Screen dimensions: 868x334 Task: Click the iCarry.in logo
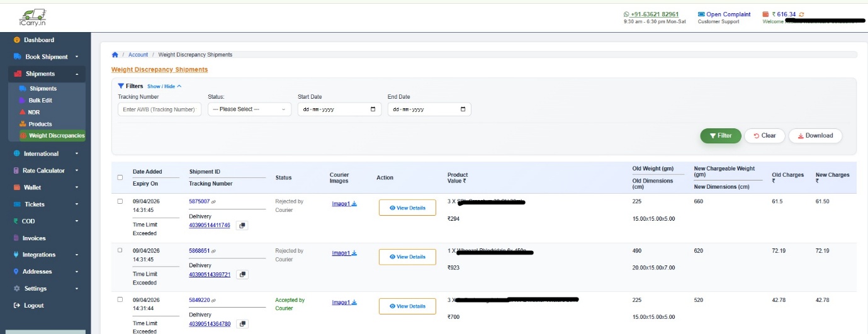pyautogui.click(x=33, y=18)
